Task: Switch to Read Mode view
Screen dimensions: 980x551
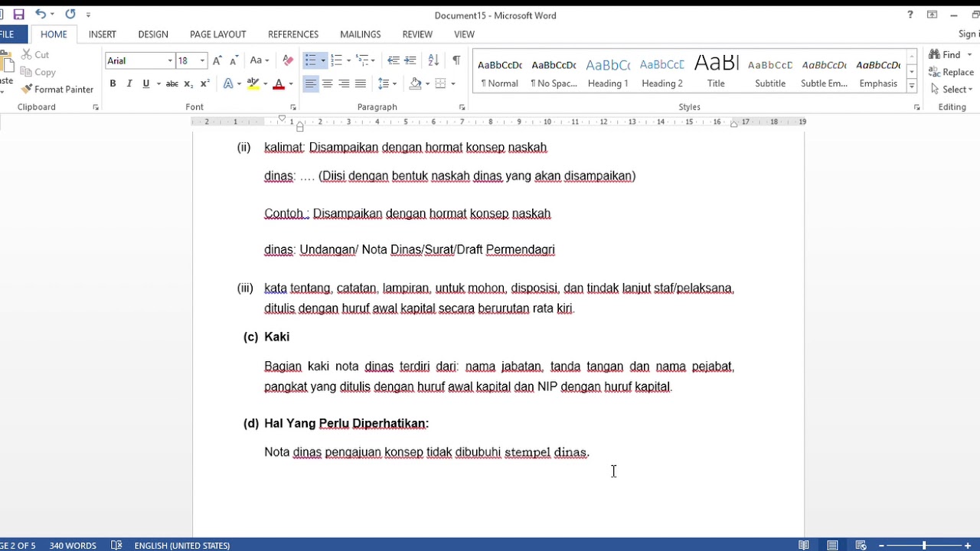Action: (x=804, y=546)
